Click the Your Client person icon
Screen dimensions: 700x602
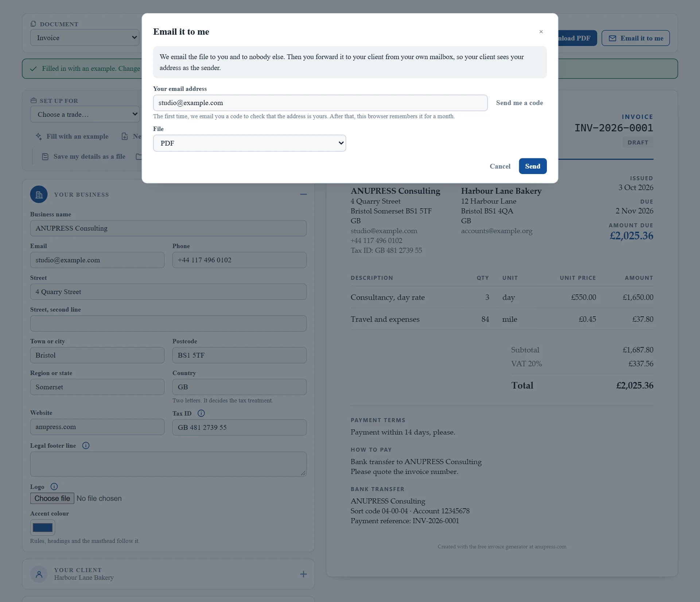click(x=39, y=574)
